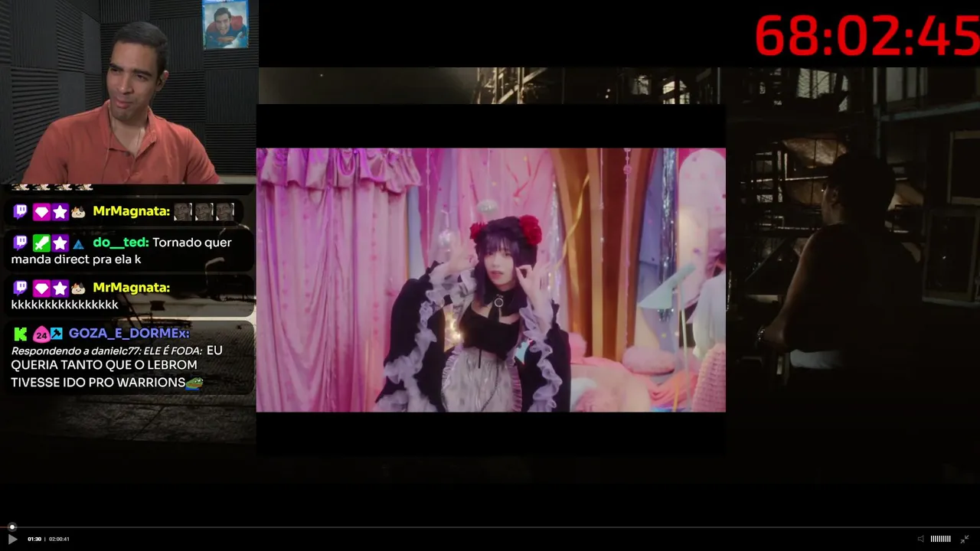Click the red 68:02:45 countdown timer

867,35
